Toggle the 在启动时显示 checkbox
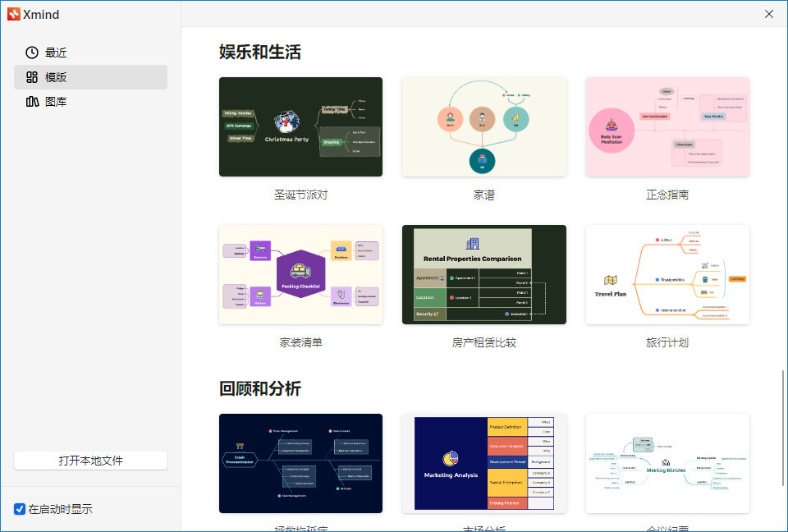 pyautogui.click(x=20, y=509)
